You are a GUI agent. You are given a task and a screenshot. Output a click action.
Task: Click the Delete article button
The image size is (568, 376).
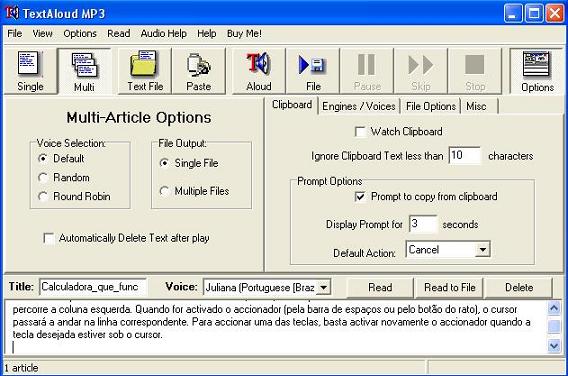tap(519, 288)
